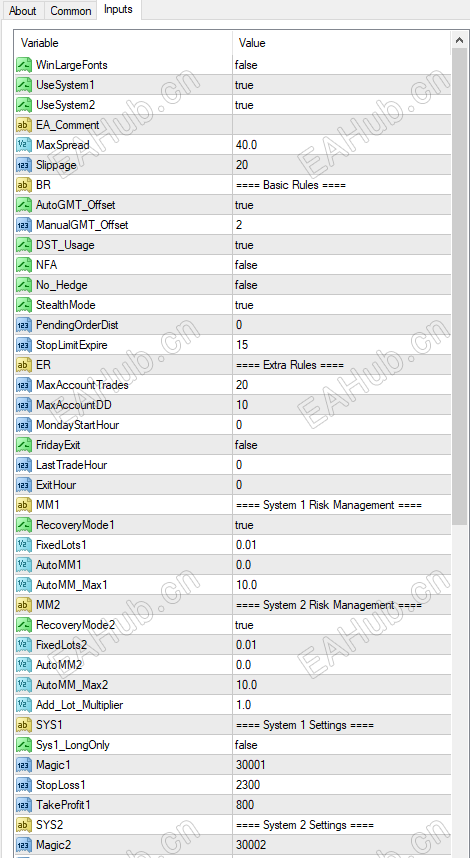Click the AutoGMT_Offset boolean icon
This screenshot has width=470, height=858.
click(24, 205)
